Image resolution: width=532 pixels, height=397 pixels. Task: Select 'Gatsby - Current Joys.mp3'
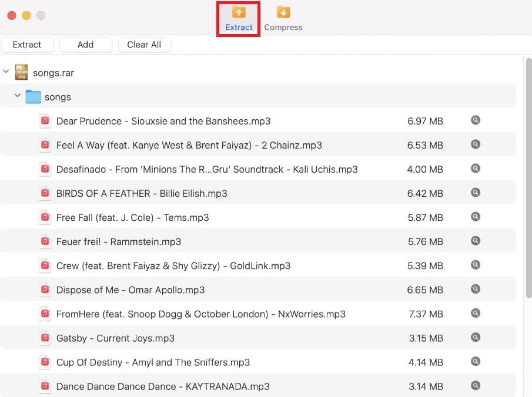pos(115,338)
